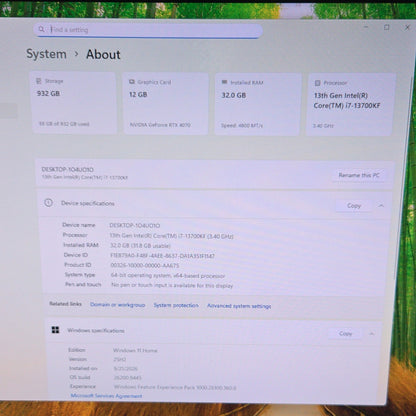Close the Settings window
The image size is (416, 416).
[x=407, y=28]
